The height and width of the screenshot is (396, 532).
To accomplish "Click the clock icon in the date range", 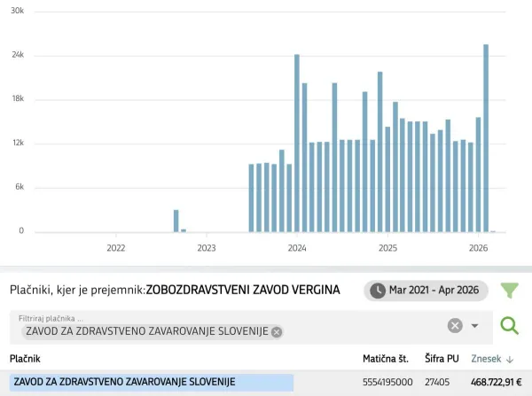I will coord(378,291).
